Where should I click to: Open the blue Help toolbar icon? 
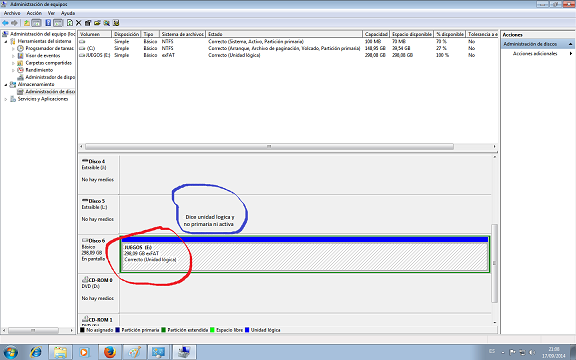48,23
